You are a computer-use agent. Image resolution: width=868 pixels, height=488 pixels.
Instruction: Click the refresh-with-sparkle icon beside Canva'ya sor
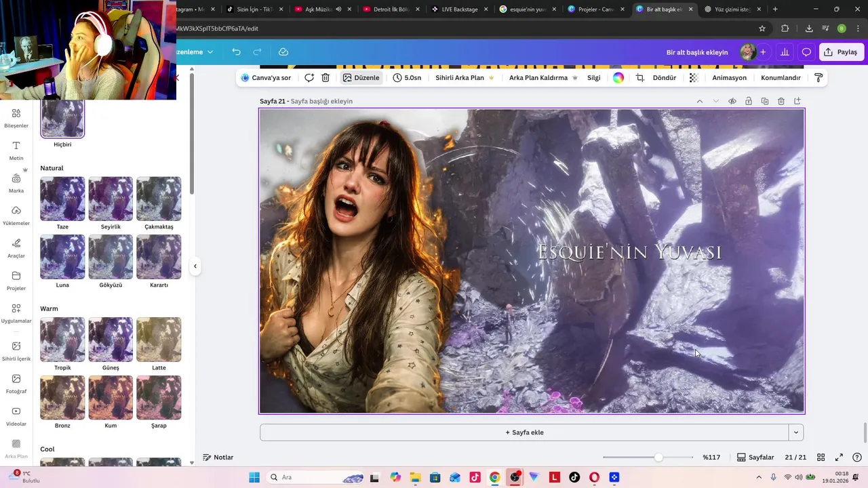click(309, 78)
